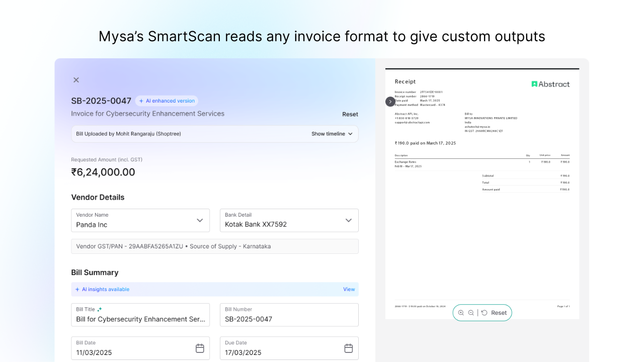This screenshot has width=644, height=362.
Task: Click the AI insights available sparkle icon
Action: click(77, 289)
